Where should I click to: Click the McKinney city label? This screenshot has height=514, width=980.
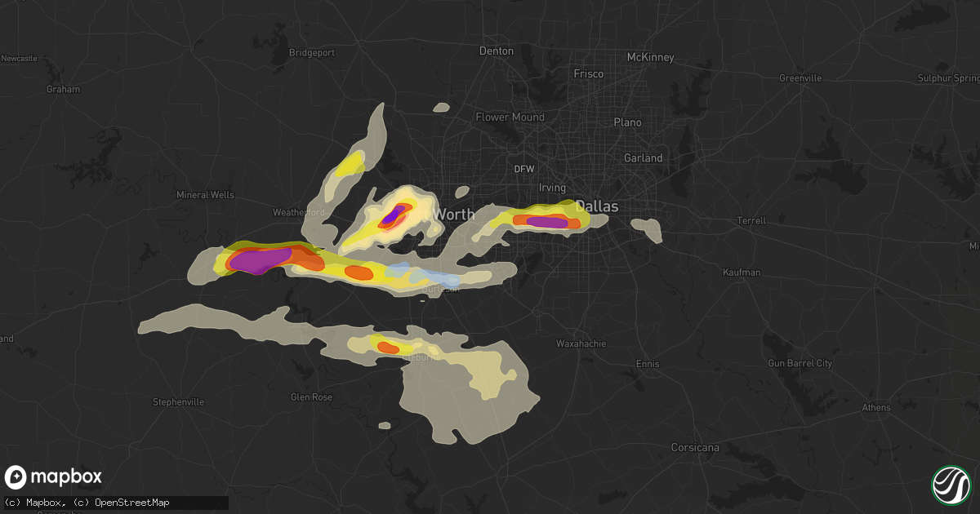pos(650,57)
